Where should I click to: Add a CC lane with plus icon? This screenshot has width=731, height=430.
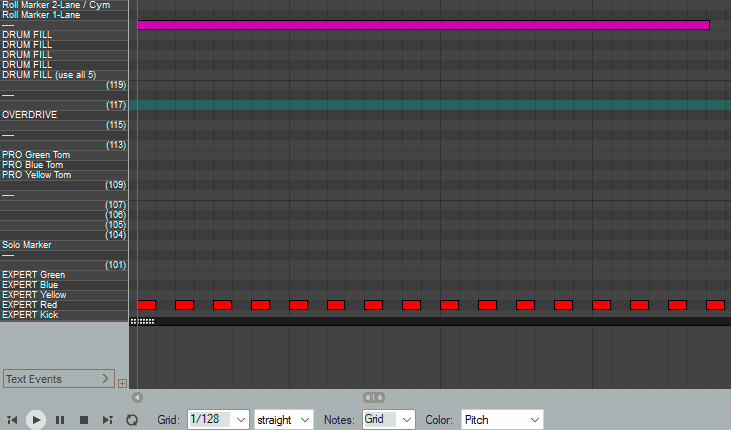point(122,383)
